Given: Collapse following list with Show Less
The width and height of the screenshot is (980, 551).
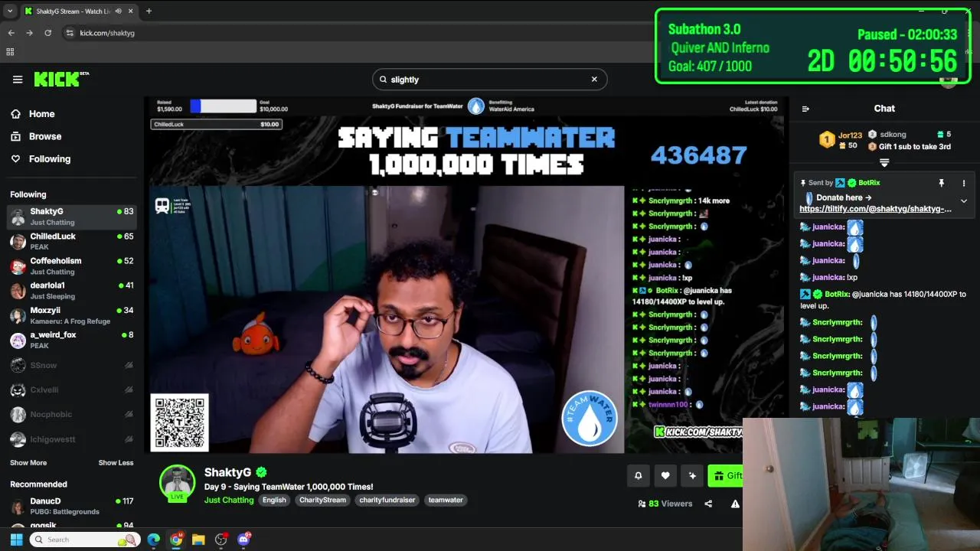Looking at the screenshot, I should pyautogui.click(x=116, y=463).
